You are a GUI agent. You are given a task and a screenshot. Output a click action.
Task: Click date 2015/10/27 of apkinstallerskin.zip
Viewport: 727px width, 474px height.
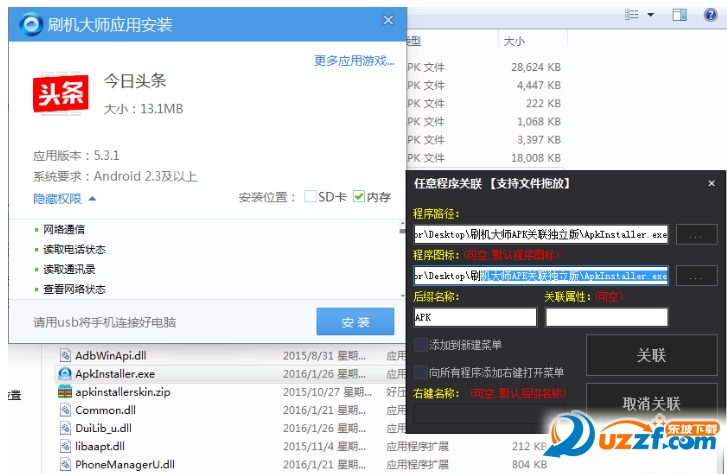327,392
